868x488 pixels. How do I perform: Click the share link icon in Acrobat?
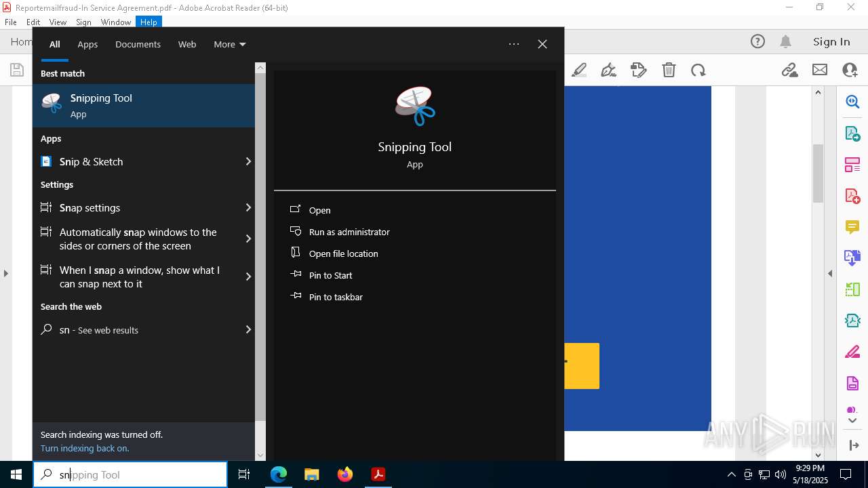click(x=789, y=70)
